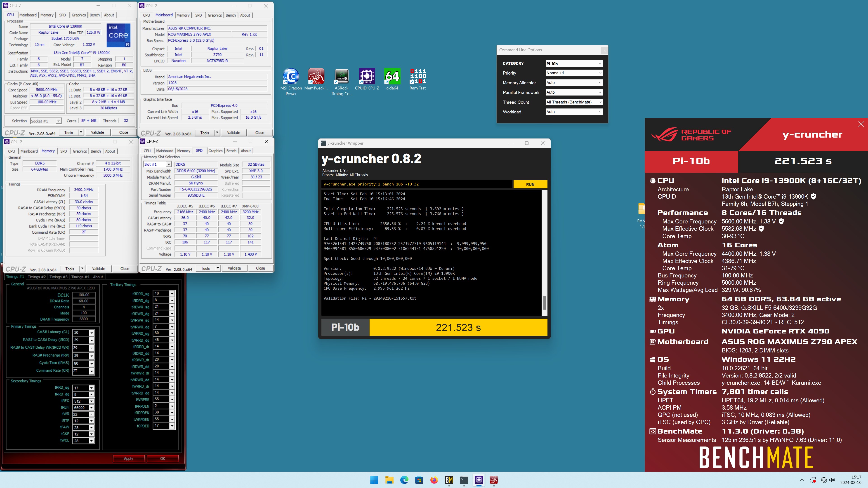Switch to Graphics tab in SPD window

pos(215,151)
